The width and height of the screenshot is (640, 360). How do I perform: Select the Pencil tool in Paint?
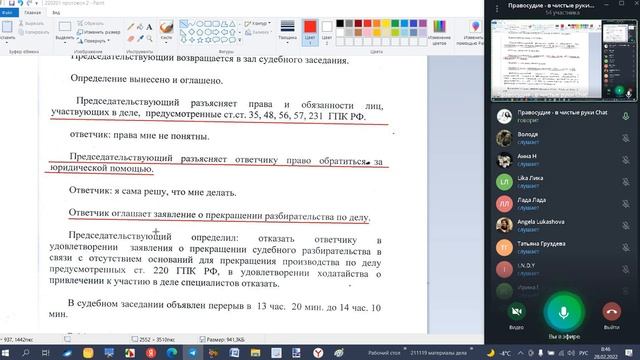(131, 27)
